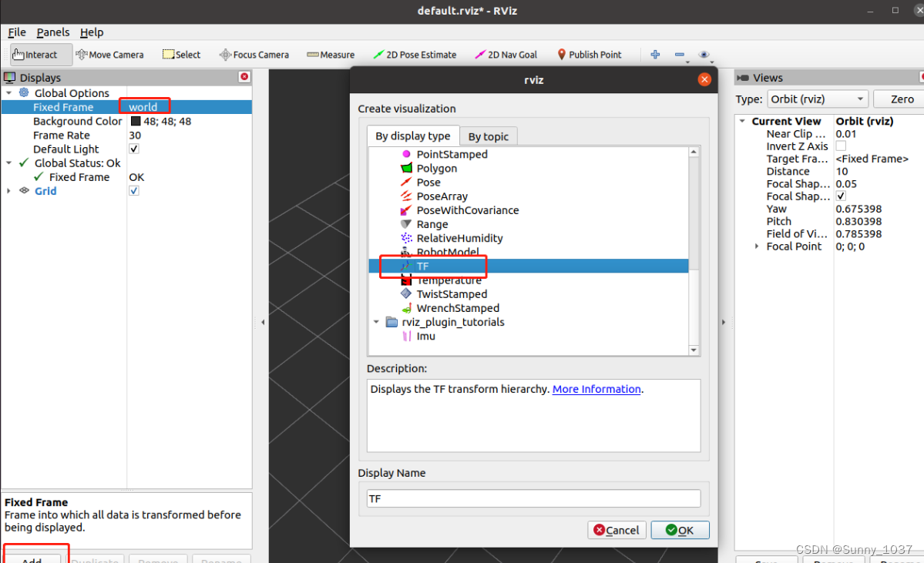Pick the Measure tool
Screen dimensions: 924x563
[331, 54]
